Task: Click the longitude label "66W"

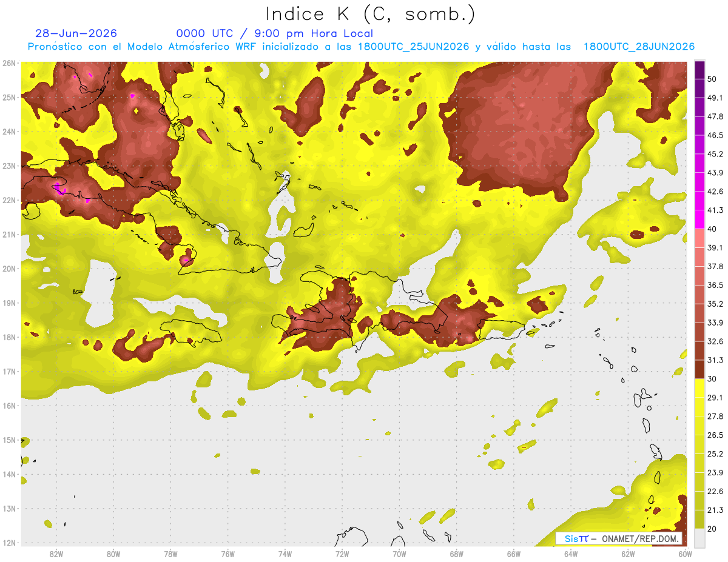Action: coord(514,554)
